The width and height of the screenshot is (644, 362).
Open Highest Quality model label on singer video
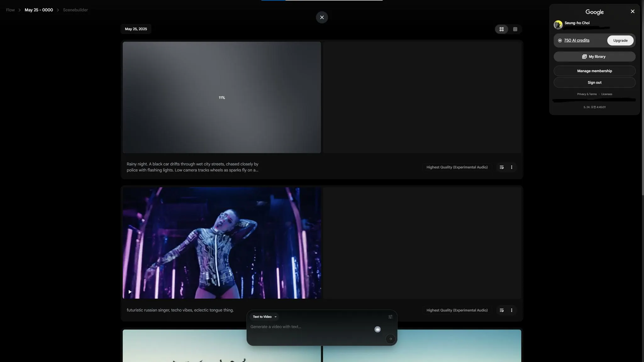[x=457, y=310]
